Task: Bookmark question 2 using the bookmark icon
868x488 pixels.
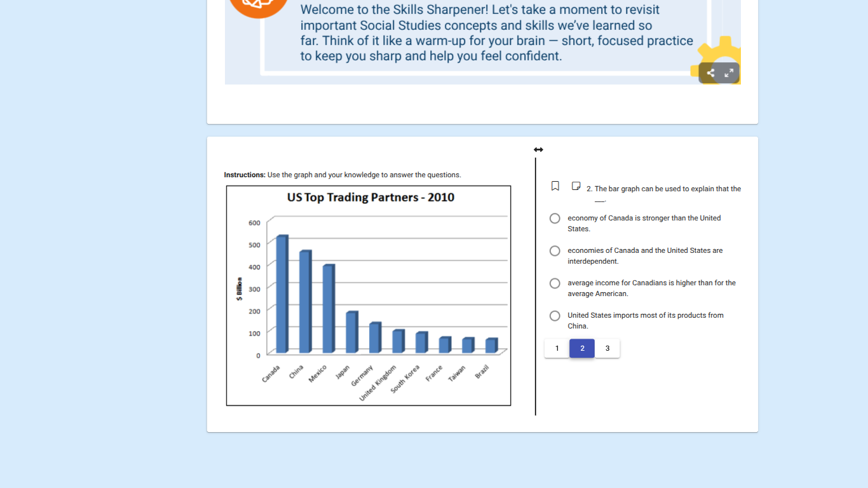Action: pyautogui.click(x=555, y=186)
